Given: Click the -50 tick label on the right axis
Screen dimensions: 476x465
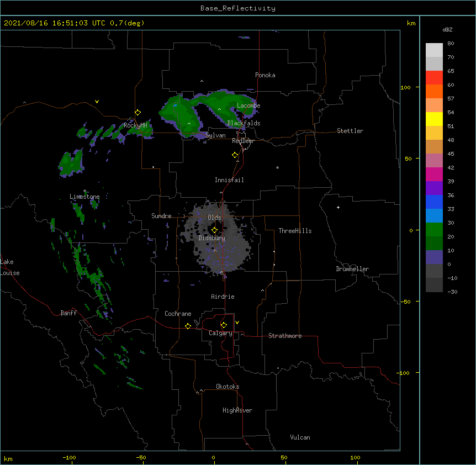Looking at the screenshot, I should 406,302.
